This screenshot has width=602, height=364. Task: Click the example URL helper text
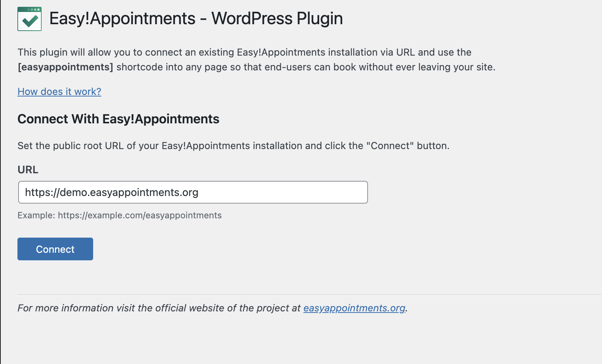click(119, 215)
